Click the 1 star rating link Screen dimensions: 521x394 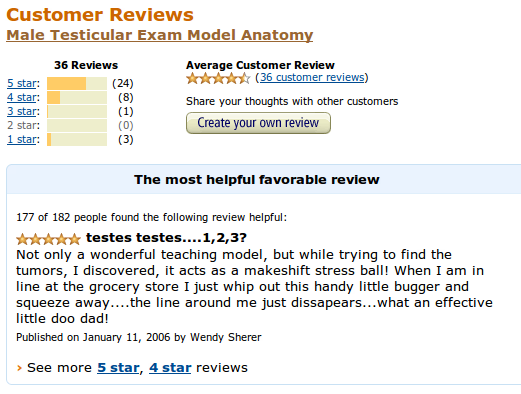pos(22,139)
